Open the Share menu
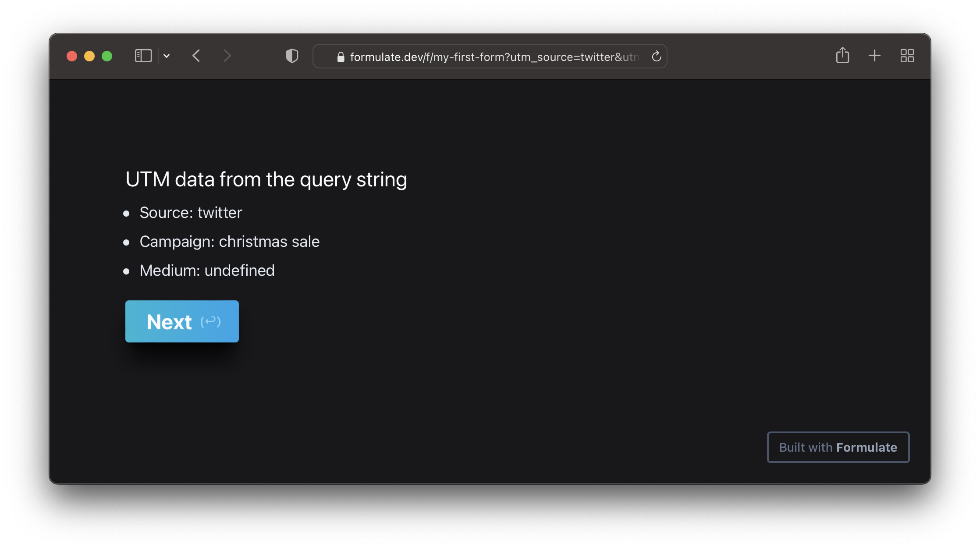The height and width of the screenshot is (549, 980). coord(842,55)
